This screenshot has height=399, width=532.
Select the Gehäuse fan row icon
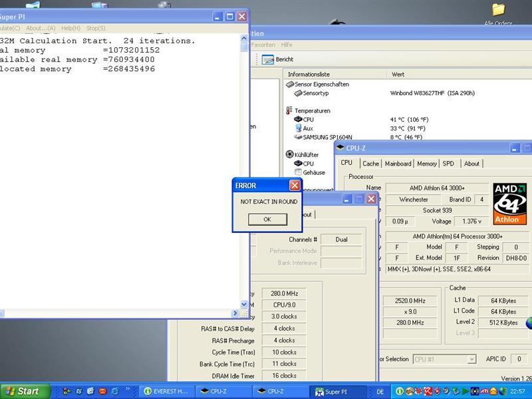(298, 172)
